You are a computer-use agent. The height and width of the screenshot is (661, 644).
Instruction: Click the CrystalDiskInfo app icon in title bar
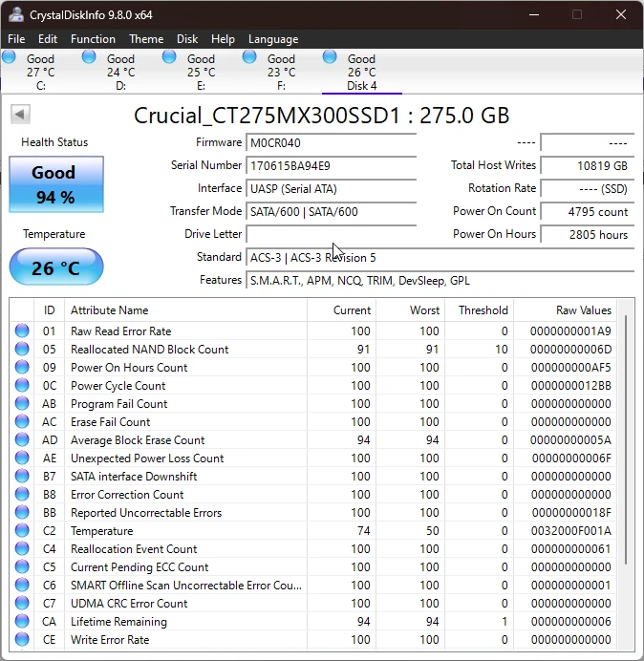click(16, 14)
